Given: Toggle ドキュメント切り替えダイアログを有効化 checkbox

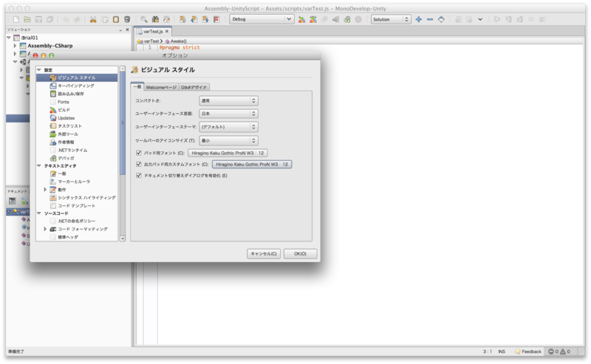Looking at the screenshot, I should click(x=139, y=176).
